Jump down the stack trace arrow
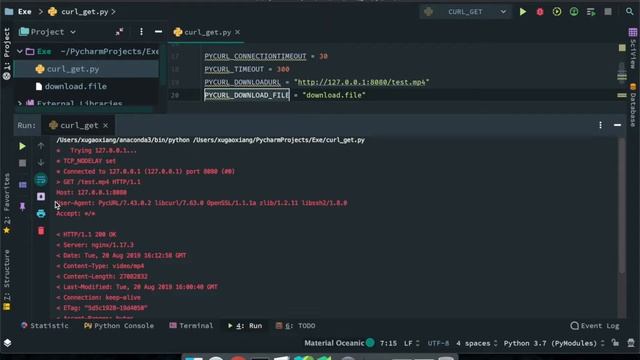This screenshot has height=360, width=640. point(41,163)
